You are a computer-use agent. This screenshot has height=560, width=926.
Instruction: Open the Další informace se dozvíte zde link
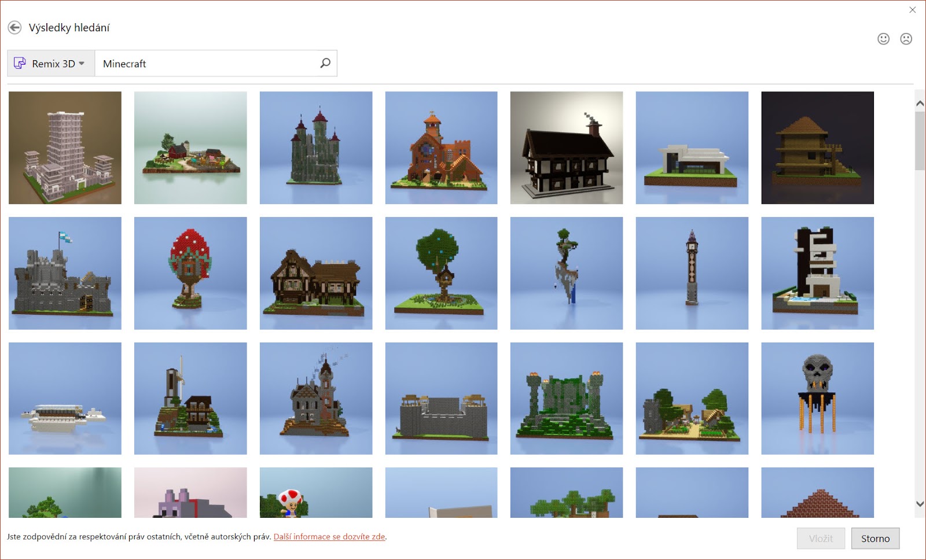tap(329, 537)
